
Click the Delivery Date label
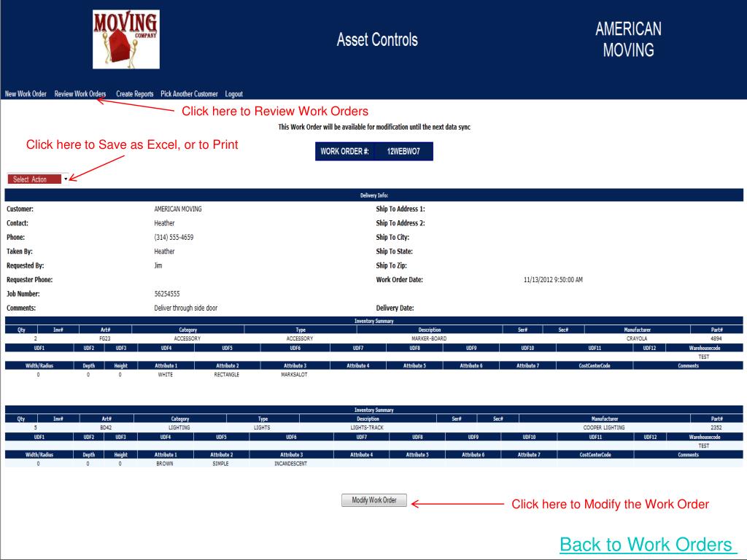click(x=395, y=308)
